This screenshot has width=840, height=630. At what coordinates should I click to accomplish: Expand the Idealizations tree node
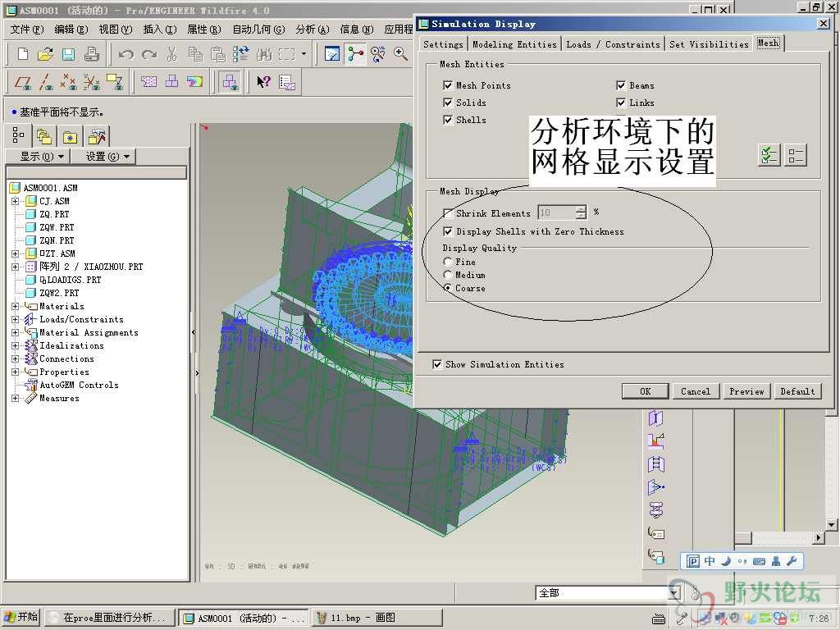(x=15, y=345)
